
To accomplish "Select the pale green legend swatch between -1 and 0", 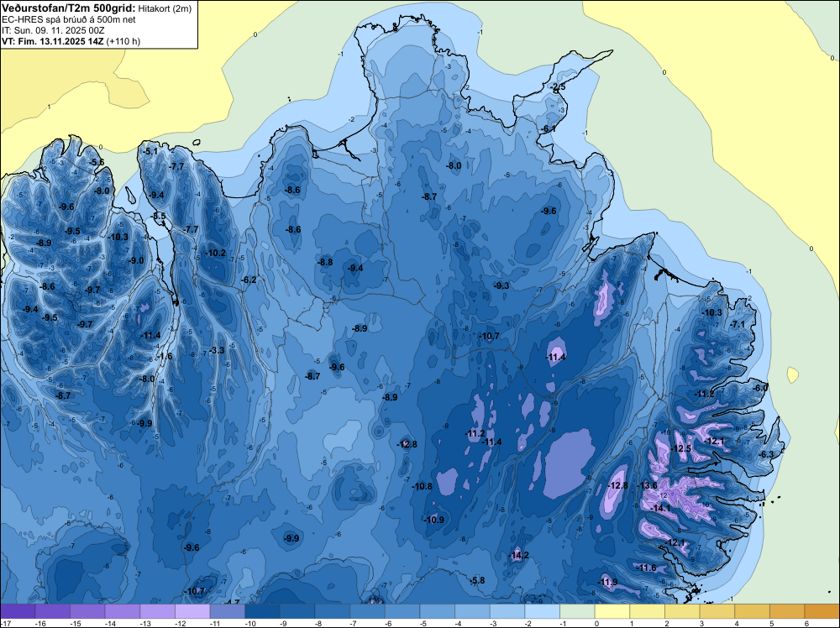I will click(577, 611).
